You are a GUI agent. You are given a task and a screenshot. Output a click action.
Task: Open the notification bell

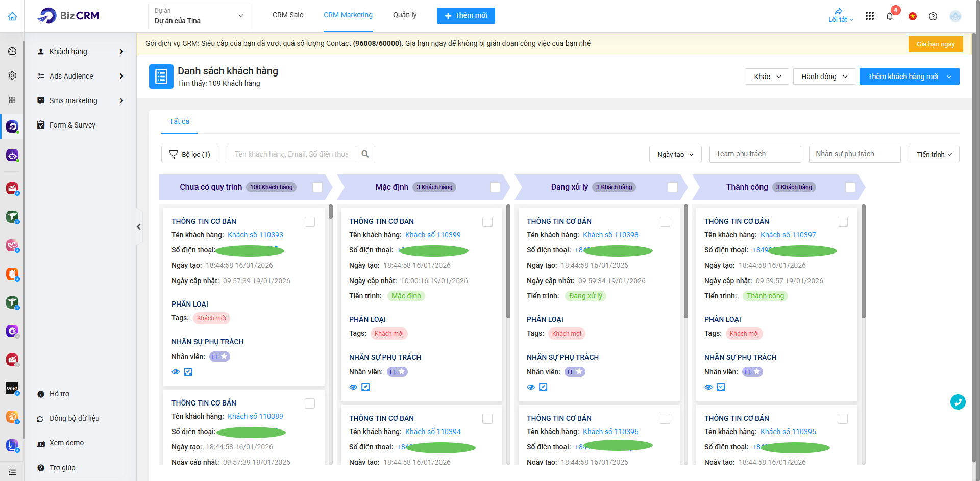(x=890, y=16)
